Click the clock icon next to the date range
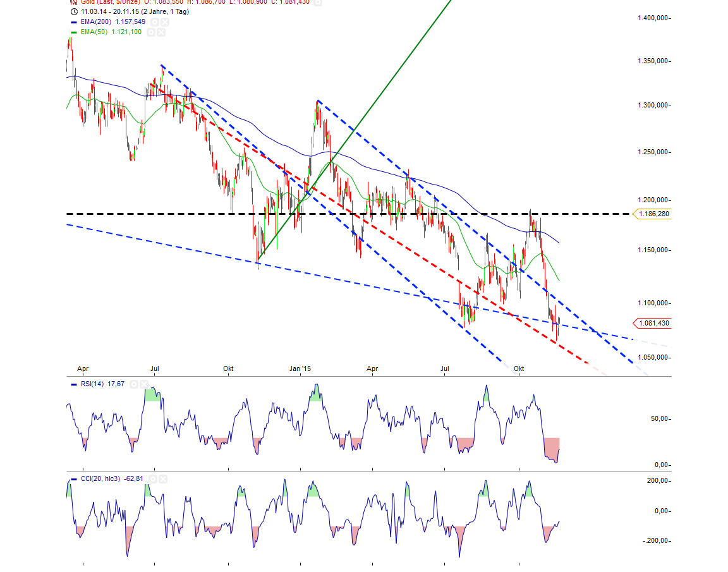 (73, 11)
